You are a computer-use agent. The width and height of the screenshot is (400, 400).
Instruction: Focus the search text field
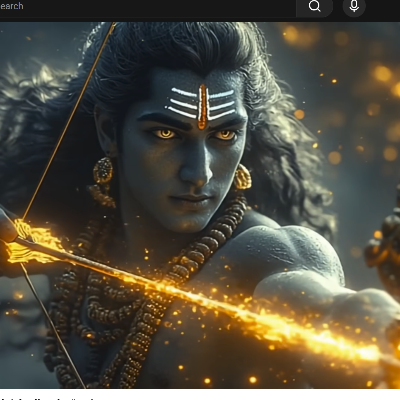pyautogui.click(x=148, y=6)
